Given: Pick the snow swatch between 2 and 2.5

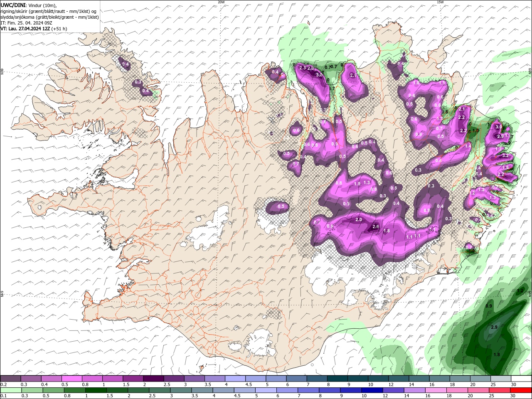Looking at the screenshot, I should [153, 379].
